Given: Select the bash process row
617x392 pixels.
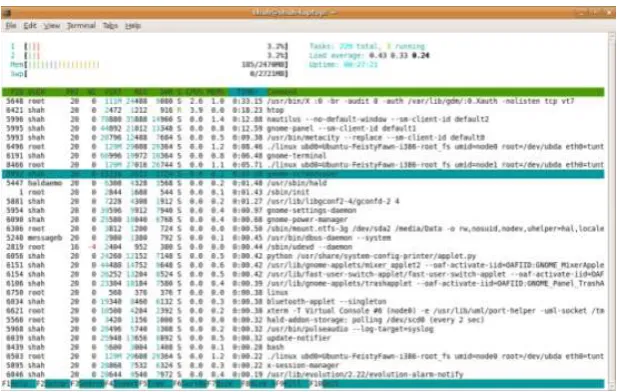Looking at the screenshot, I should 303,347.
